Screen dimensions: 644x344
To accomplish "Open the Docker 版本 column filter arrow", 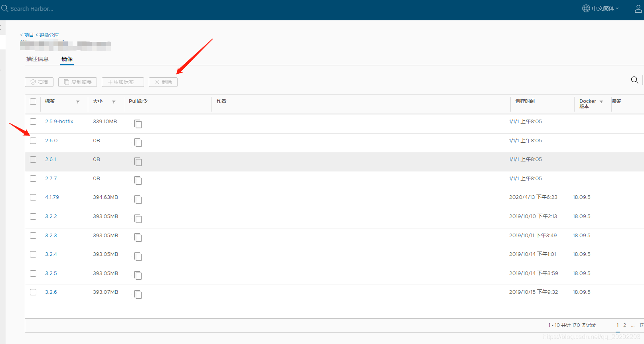I will click(601, 102).
